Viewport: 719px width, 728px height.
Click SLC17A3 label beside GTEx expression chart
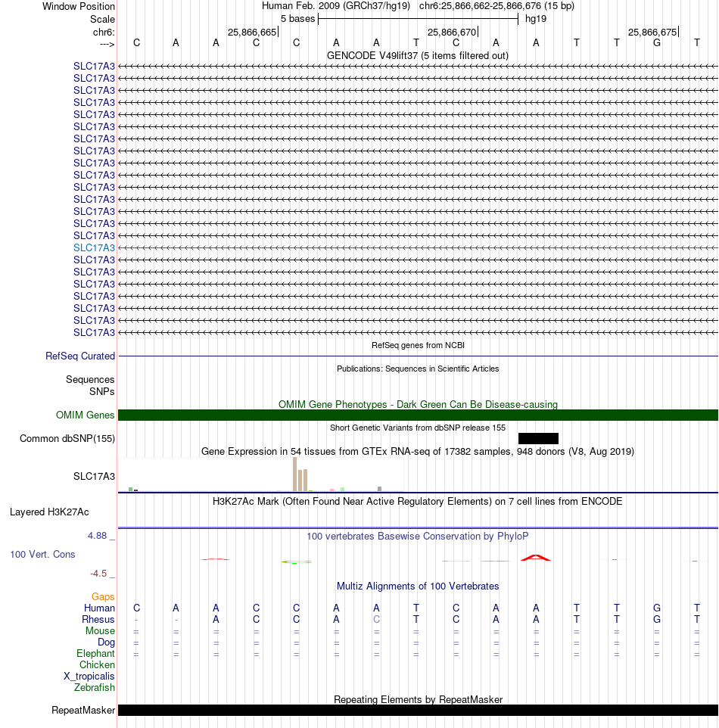click(94, 476)
